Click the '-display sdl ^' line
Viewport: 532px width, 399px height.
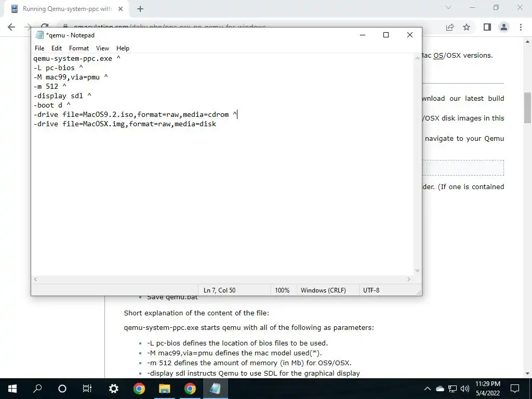tap(62, 96)
